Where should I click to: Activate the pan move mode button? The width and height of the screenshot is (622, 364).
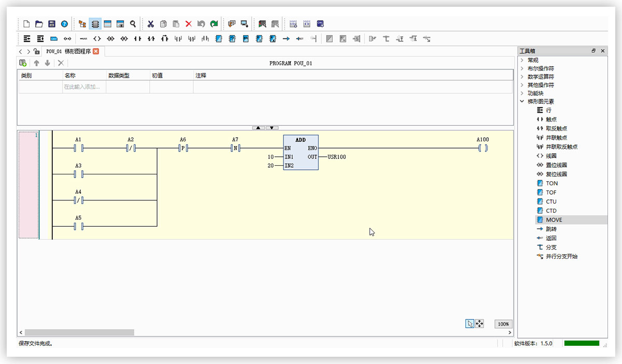pos(479,324)
